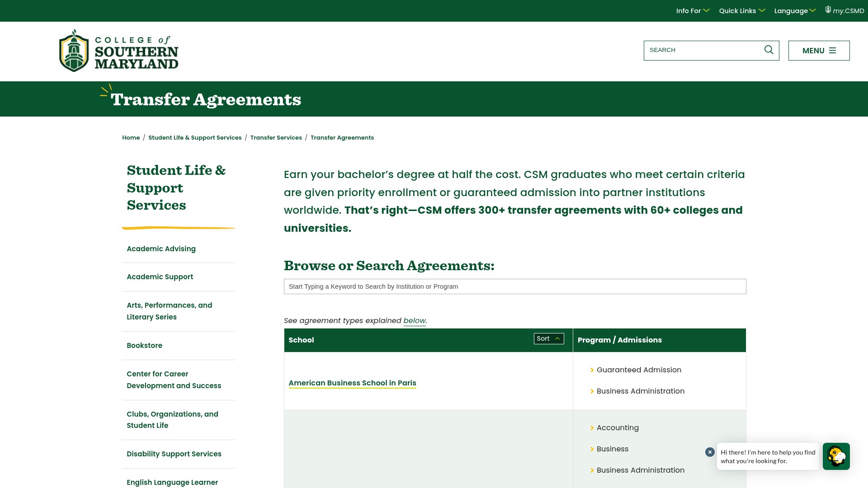Open Student Life & Support Services breadcrumb

click(195, 137)
